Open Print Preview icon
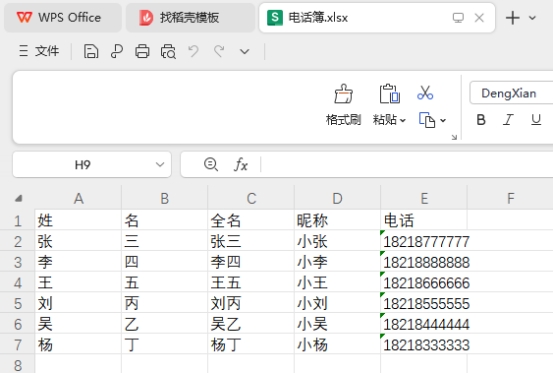 point(168,51)
